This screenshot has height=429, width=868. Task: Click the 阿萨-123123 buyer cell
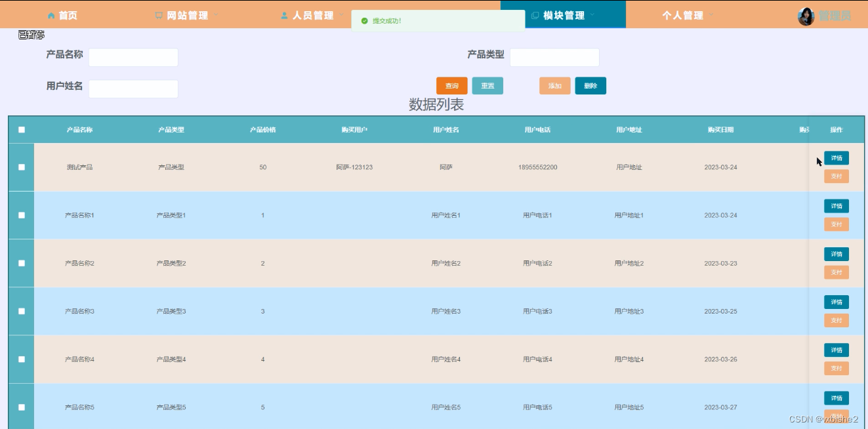pos(354,167)
